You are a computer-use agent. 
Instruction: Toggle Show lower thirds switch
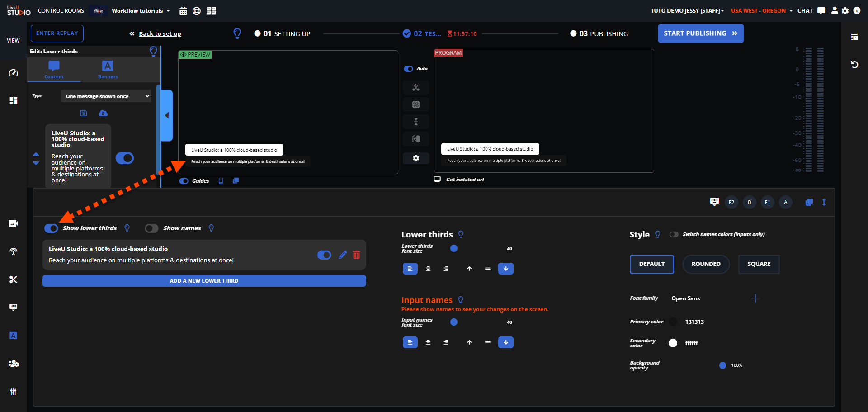tap(51, 228)
